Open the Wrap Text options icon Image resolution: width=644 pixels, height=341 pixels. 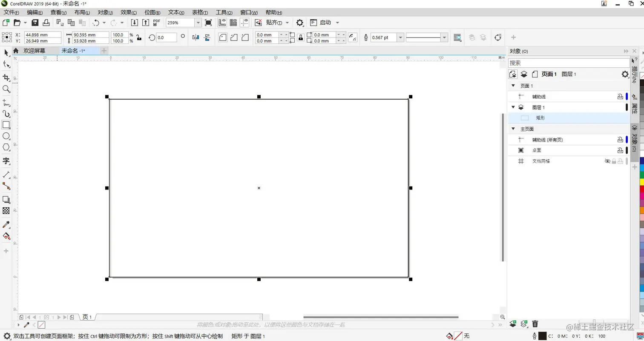pos(457,37)
